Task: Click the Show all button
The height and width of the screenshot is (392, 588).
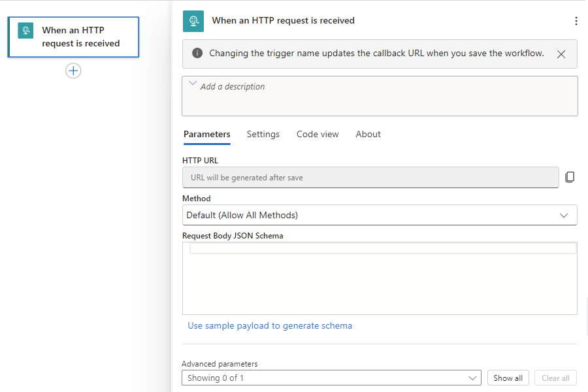Action: pyautogui.click(x=508, y=378)
